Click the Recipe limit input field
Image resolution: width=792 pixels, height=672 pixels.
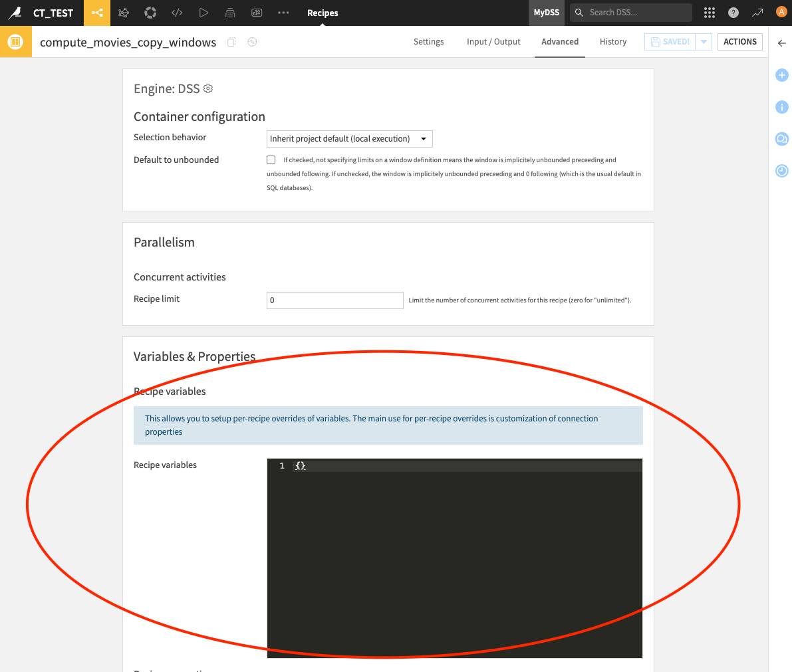pyautogui.click(x=335, y=300)
